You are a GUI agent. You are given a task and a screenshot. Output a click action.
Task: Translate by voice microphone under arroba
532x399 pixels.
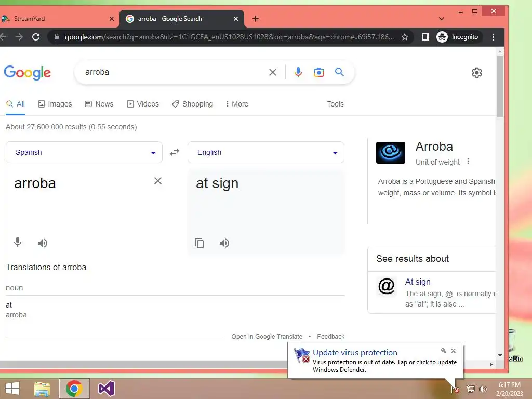click(x=18, y=242)
